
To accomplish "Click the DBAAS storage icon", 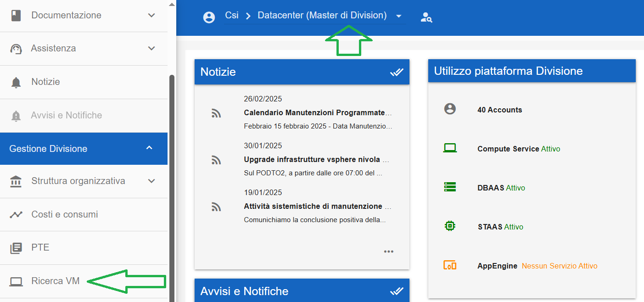I will coord(450,187).
